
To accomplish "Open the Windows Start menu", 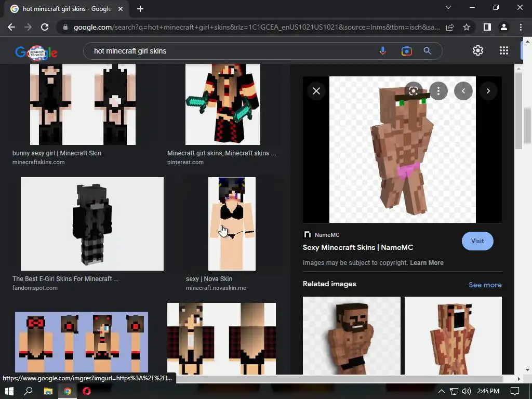I will [x=9, y=391].
